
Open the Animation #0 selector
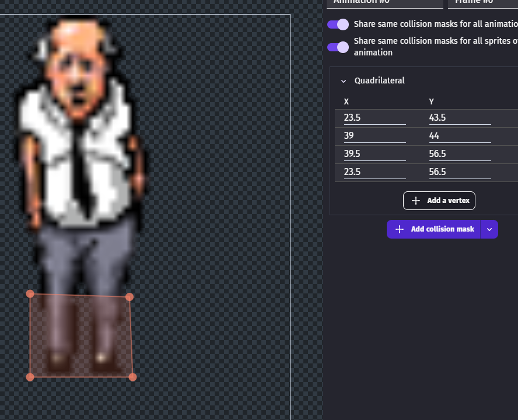tap(385, 2)
